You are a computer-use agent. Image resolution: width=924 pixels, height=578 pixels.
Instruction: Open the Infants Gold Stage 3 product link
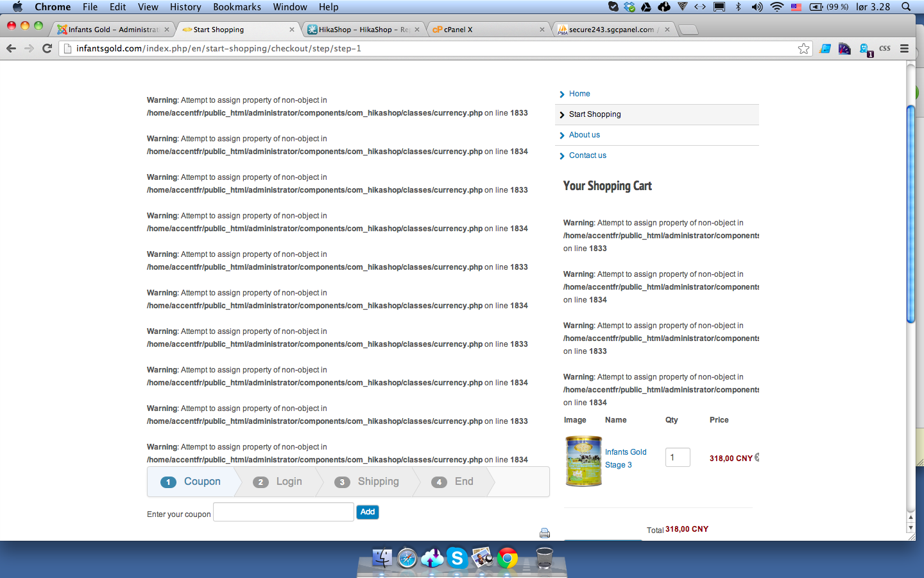pos(626,459)
